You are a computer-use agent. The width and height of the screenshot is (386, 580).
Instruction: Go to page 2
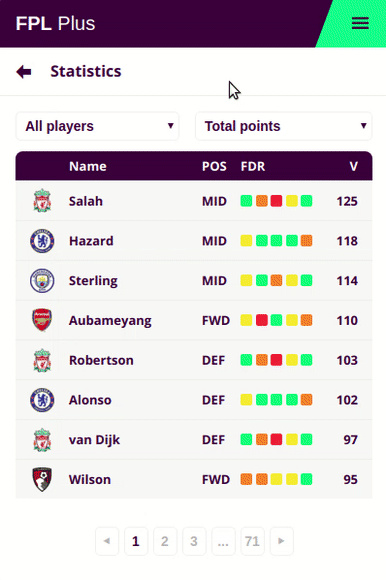pyautogui.click(x=165, y=541)
